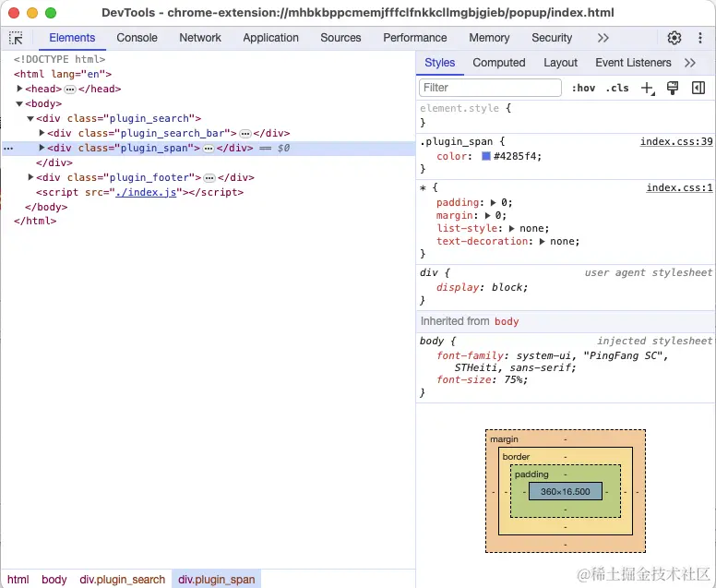Collapse the plugin_search div
716x588 pixels.
30,118
